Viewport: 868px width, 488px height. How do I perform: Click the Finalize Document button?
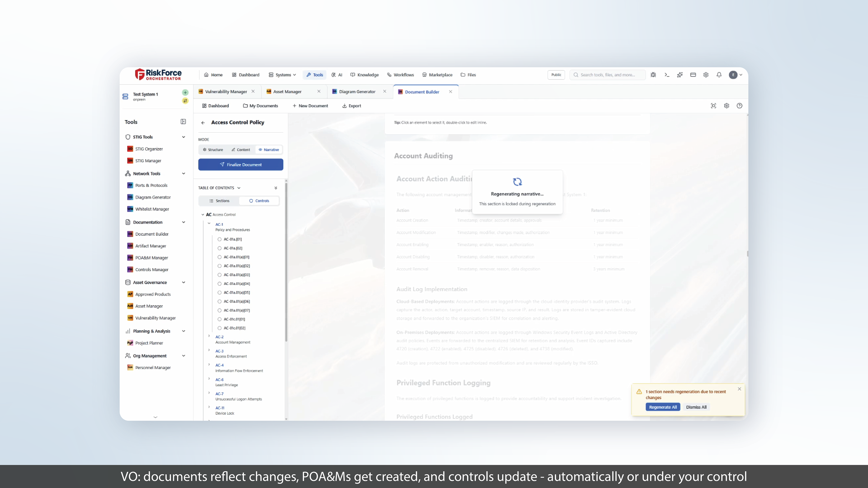point(241,165)
